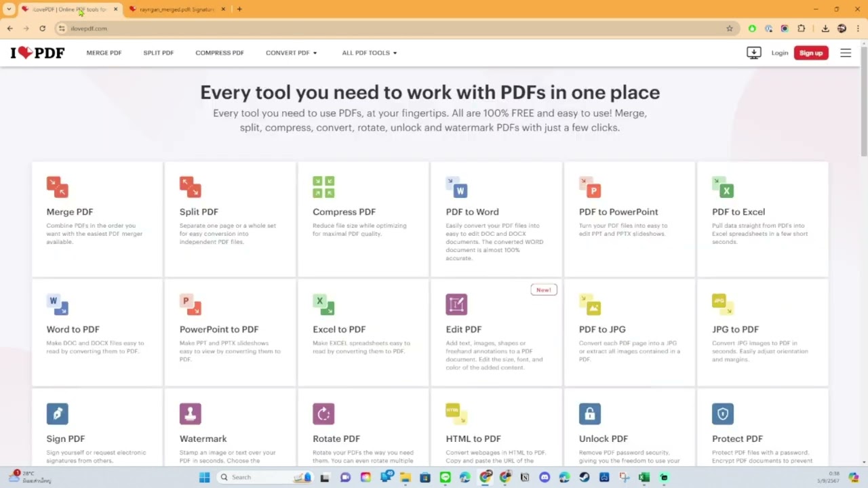Screen dimensions: 868x488
Task: Open the taskbar weather widget
Action: click(x=31, y=477)
